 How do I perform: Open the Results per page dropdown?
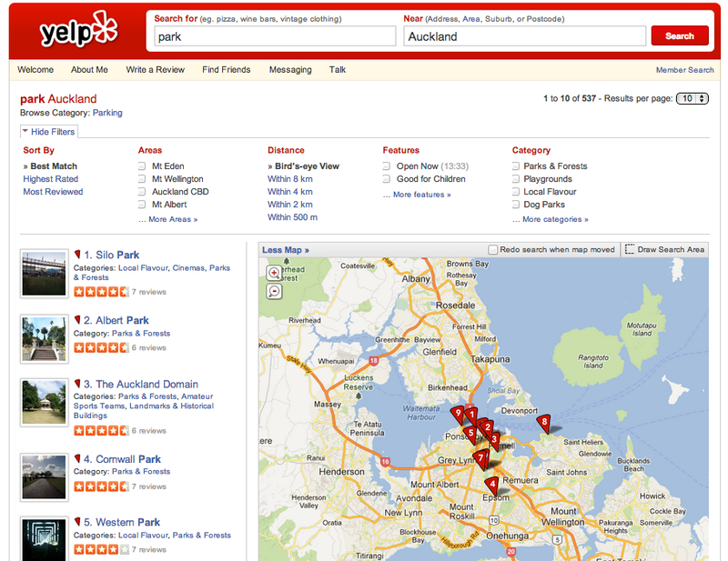point(693,98)
